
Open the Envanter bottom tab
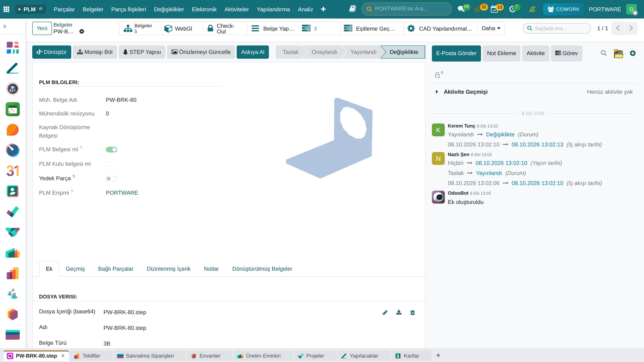coord(210,356)
